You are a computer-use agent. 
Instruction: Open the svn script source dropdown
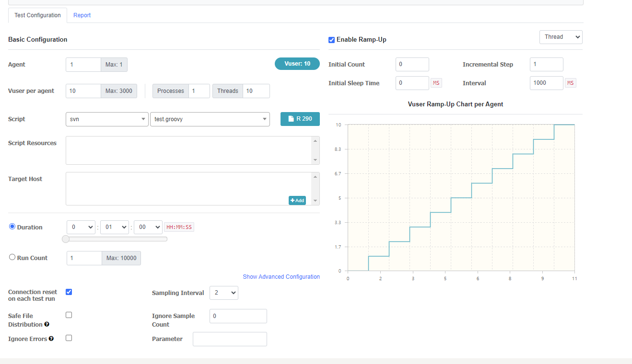(107, 119)
